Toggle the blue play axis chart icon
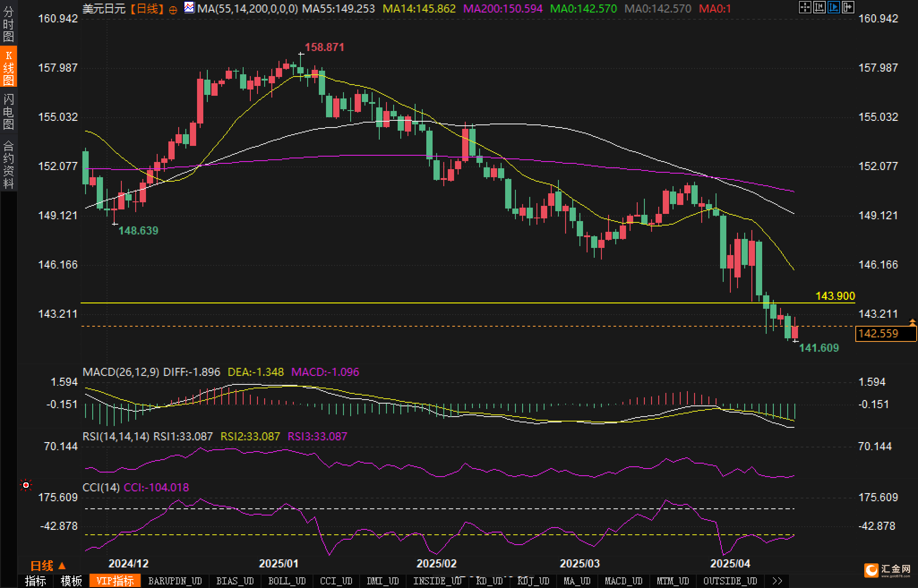The width and height of the screenshot is (918, 588). point(833,7)
